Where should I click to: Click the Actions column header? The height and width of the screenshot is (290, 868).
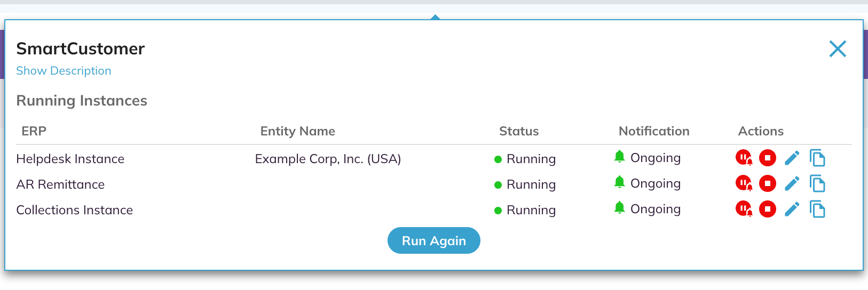(x=761, y=131)
